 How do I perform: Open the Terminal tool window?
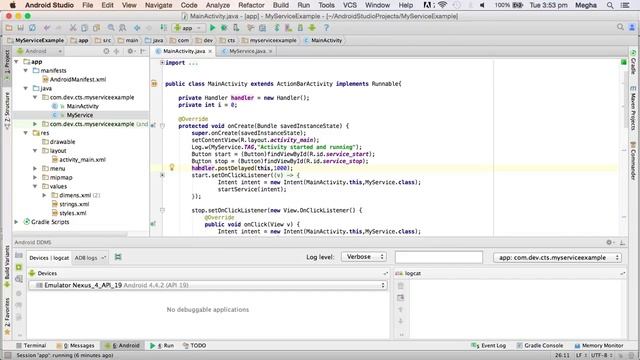pos(31,345)
